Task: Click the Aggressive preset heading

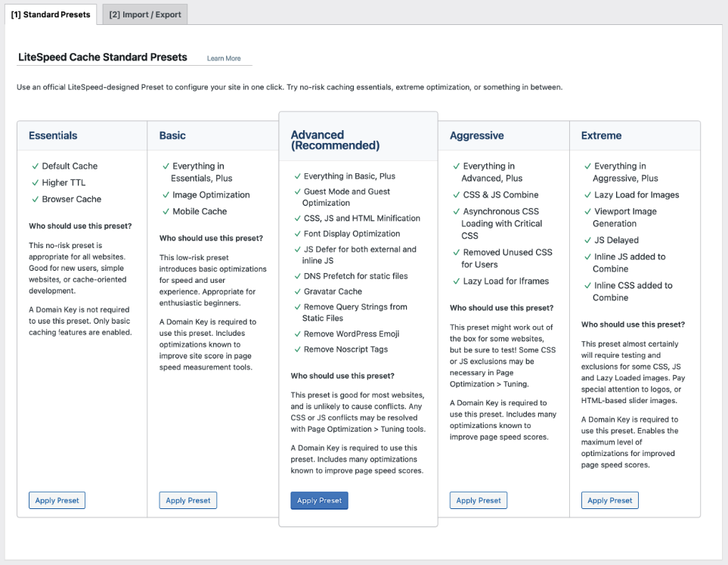Action: point(477,135)
